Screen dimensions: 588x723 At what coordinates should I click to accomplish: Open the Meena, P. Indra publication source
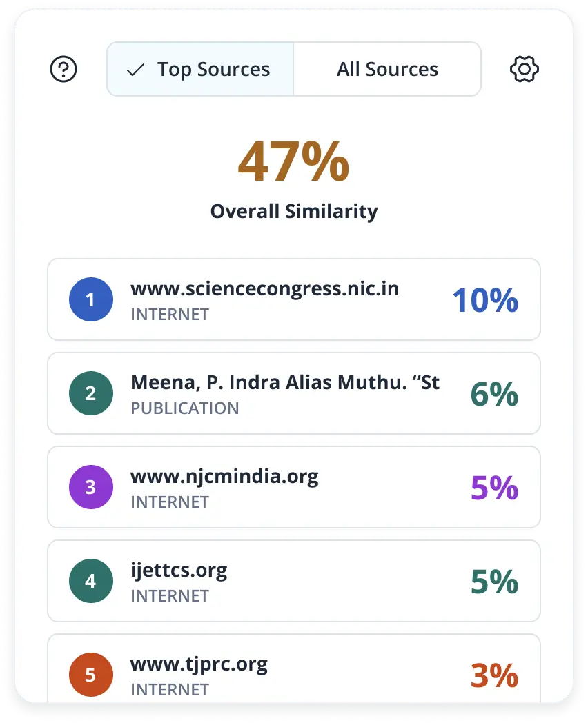coord(284,383)
